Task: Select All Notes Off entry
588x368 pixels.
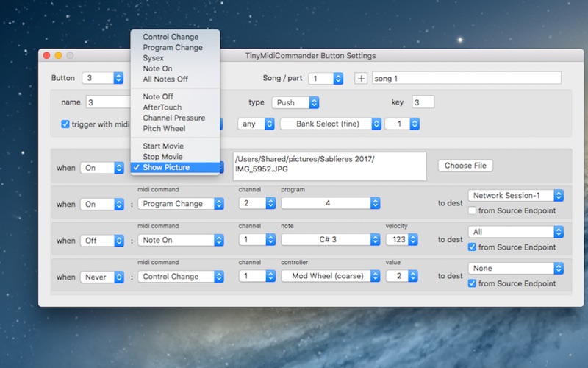Action: [175, 79]
